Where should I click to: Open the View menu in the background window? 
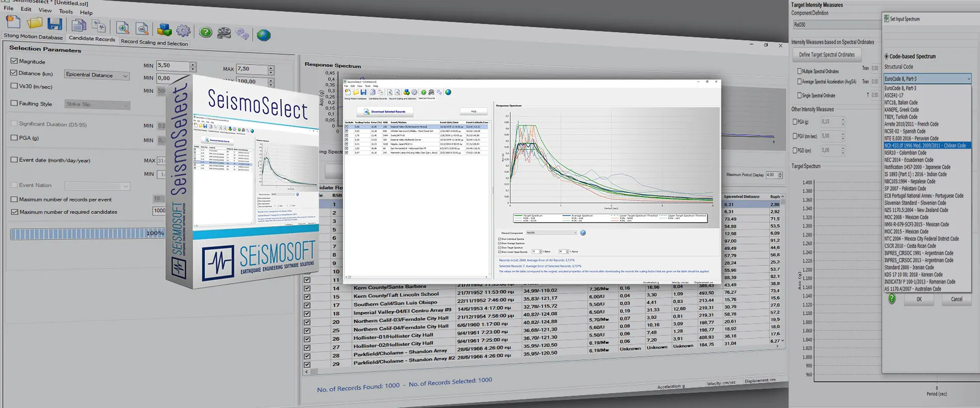45,10
